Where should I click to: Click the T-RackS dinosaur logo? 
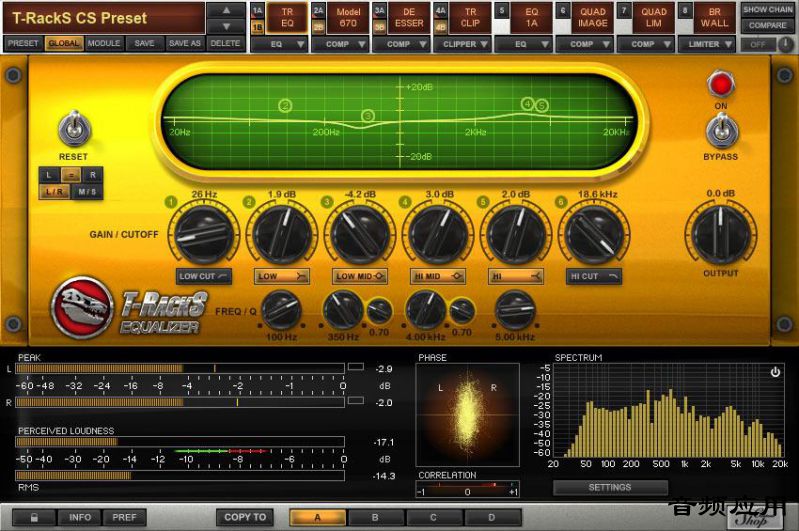(82, 307)
